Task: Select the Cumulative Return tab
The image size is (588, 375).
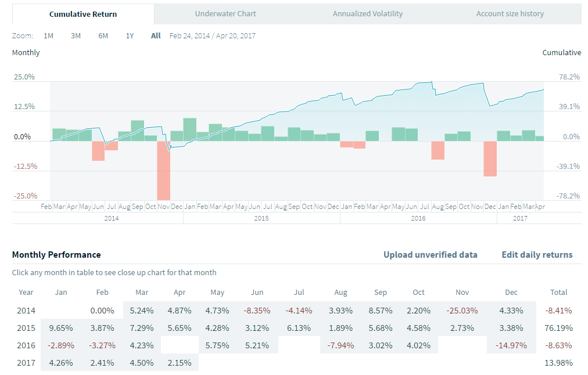Action: coord(83,14)
